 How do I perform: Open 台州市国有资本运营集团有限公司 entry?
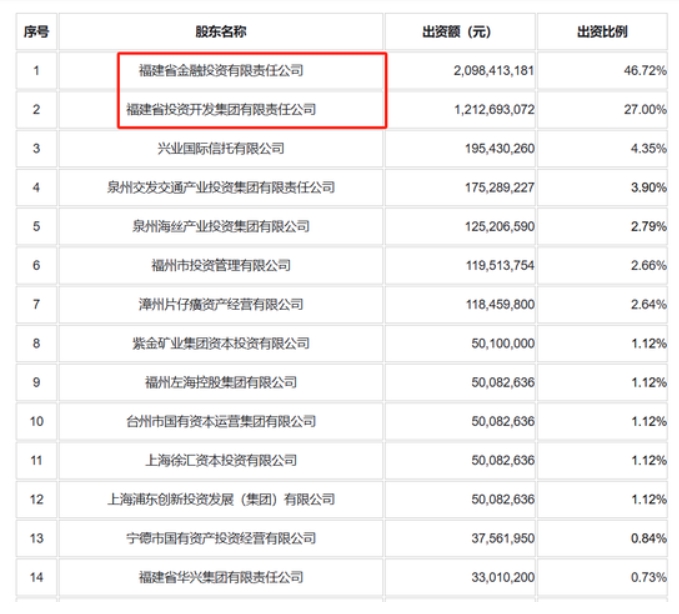point(221,421)
